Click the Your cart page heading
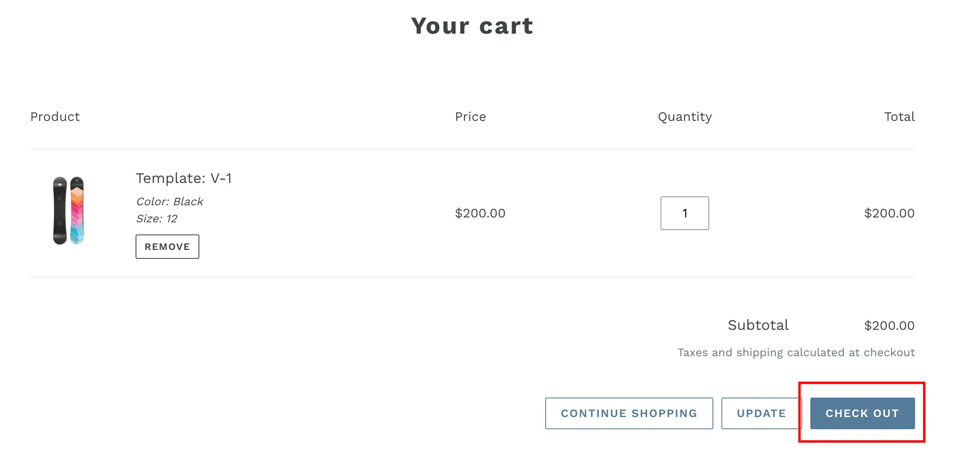 (x=472, y=26)
